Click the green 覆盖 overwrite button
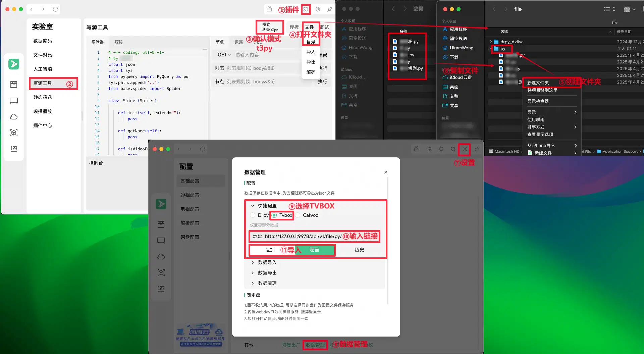The height and width of the screenshot is (354, 644). [x=314, y=250]
